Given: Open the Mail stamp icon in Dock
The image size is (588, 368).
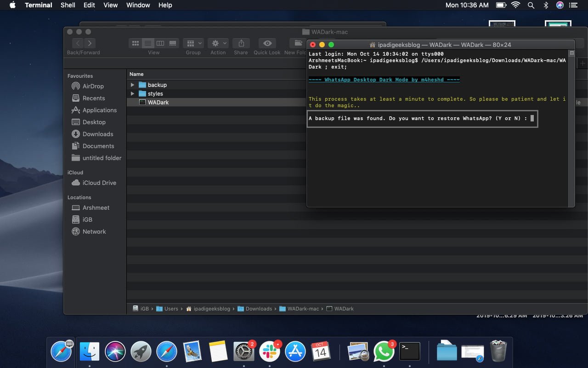Looking at the screenshot, I should (x=192, y=352).
